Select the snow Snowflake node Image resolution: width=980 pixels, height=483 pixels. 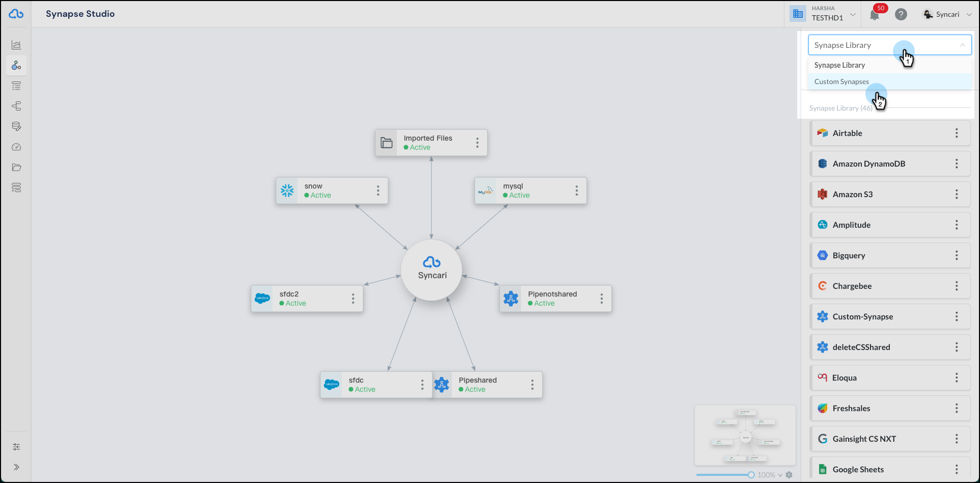(x=332, y=191)
